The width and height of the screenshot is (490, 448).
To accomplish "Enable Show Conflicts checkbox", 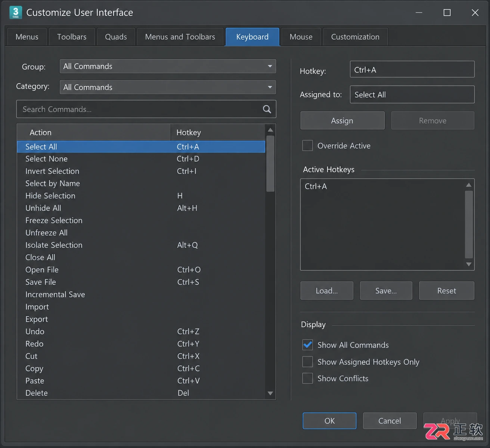I will (307, 379).
